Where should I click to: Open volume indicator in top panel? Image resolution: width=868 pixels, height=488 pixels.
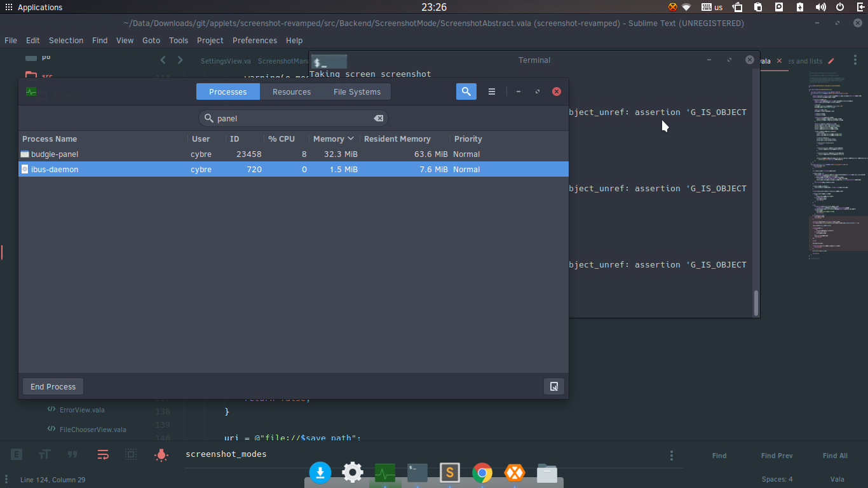tap(820, 8)
